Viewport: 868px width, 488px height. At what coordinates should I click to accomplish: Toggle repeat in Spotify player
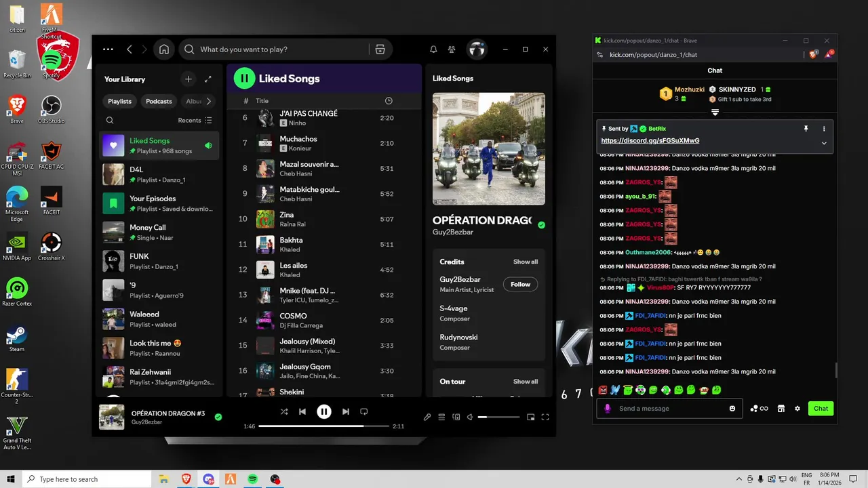click(364, 411)
